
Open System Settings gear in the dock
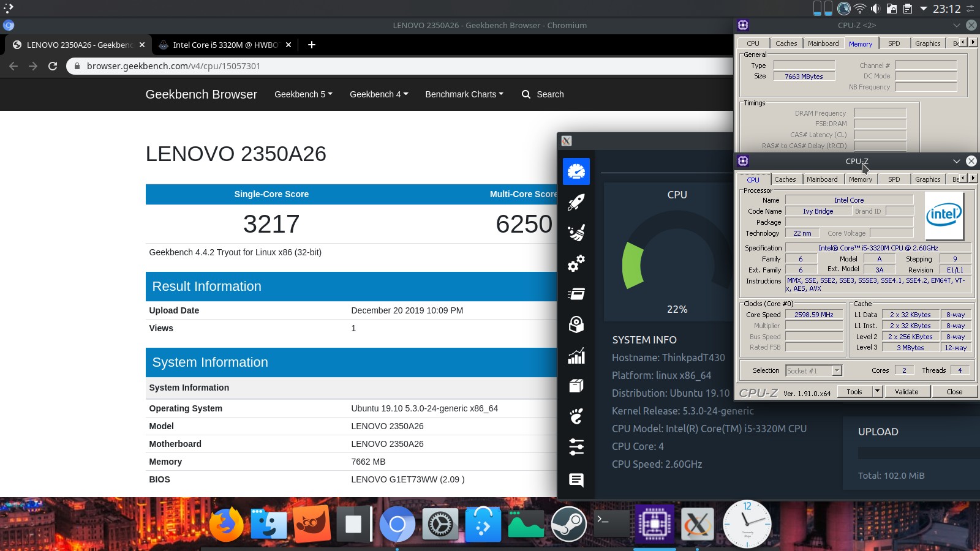click(x=440, y=525)
